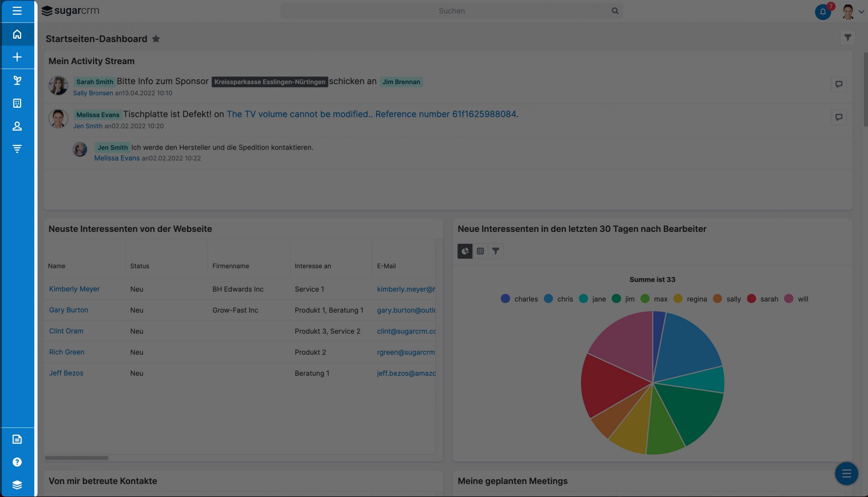
Task: Open chart filter funnel button
Action: click(x=496, y=251)
